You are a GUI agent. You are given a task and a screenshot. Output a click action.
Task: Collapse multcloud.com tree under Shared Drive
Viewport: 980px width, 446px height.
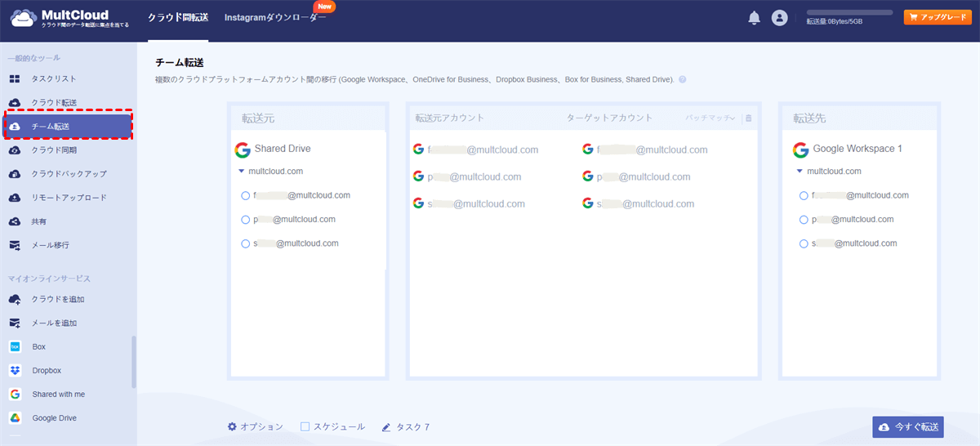click(x=241, y=172)
